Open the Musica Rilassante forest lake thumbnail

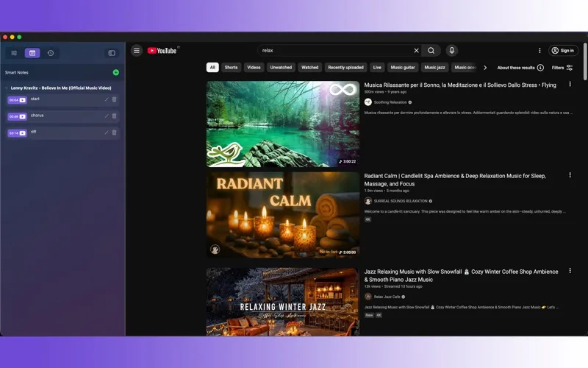click(x=283, y=124)
